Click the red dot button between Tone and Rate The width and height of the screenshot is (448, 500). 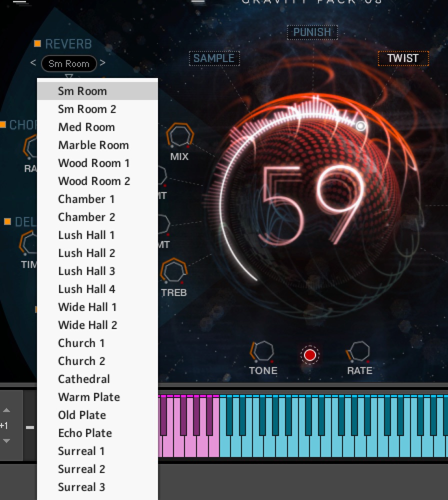click(x=310, y=355)
